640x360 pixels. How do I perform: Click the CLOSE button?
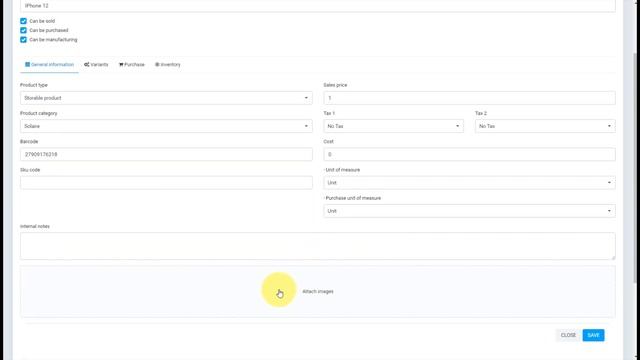568,335
